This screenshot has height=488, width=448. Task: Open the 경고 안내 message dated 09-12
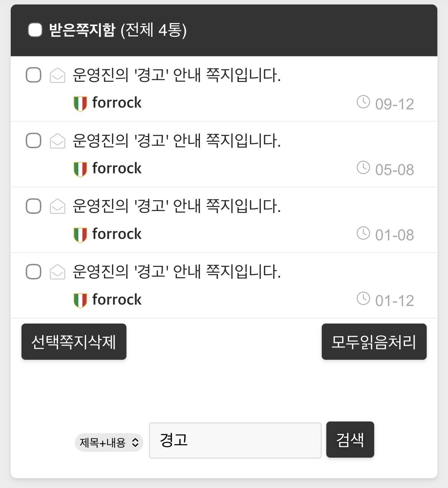tap(176, 75)
